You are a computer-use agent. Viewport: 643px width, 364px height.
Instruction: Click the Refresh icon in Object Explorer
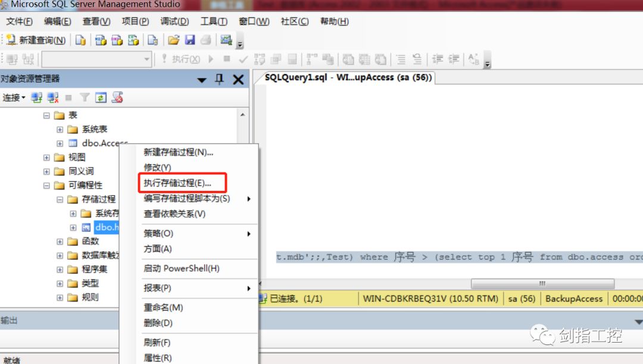tap(101, 98)
